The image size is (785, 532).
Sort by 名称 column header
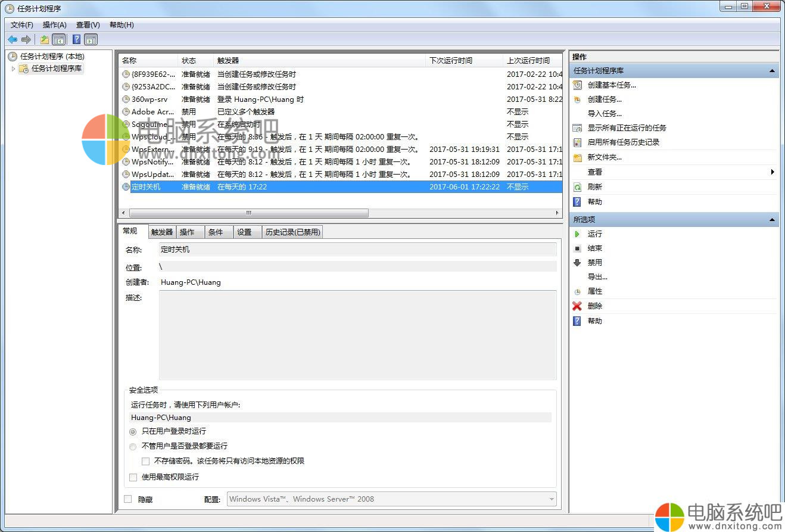click(x=148, y=61)
